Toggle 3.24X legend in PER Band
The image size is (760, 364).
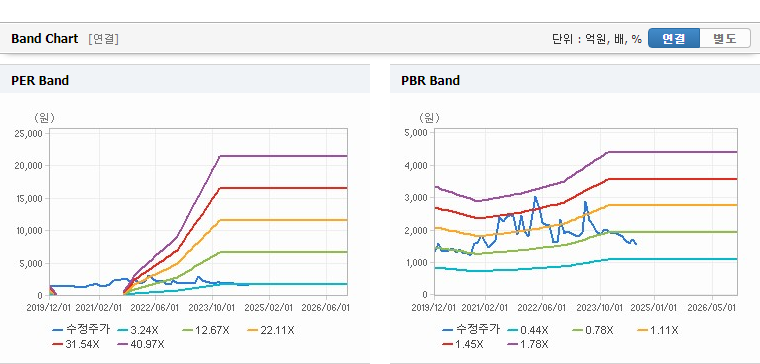click(138, 330)
